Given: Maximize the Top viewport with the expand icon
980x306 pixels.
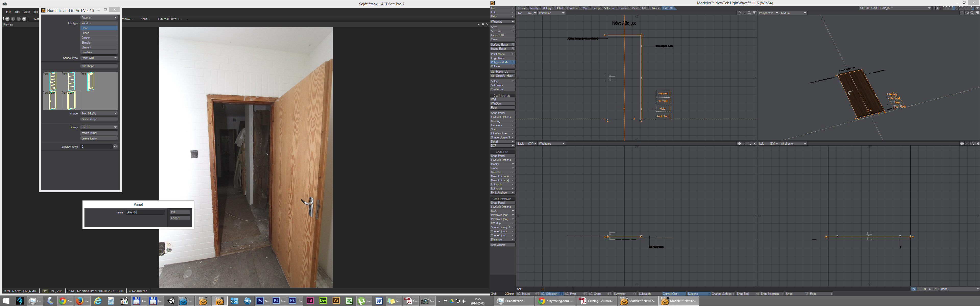Looking at the screenshot, I should click(x=754, y=13).
